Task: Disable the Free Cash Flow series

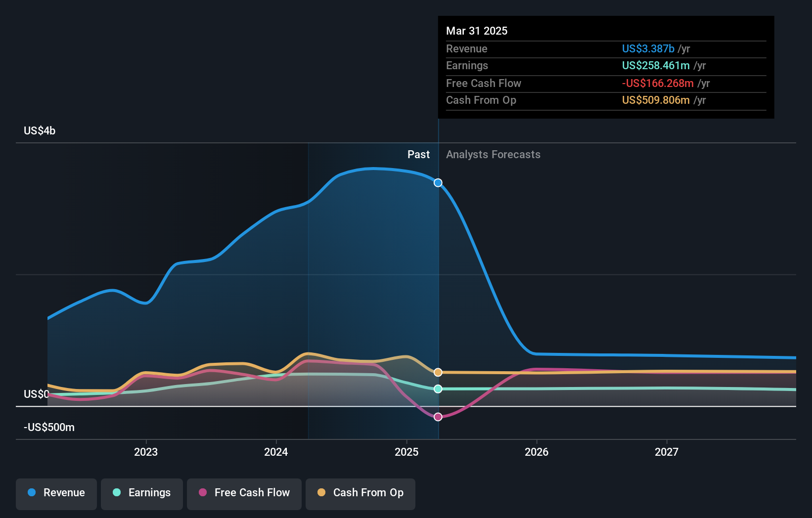Action: 244,494
